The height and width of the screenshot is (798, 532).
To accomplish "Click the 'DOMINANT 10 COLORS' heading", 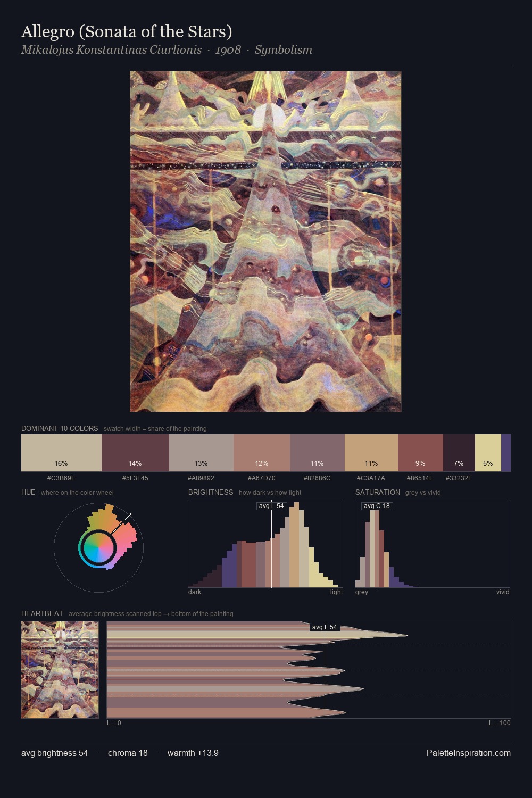I will coord(60,428).
